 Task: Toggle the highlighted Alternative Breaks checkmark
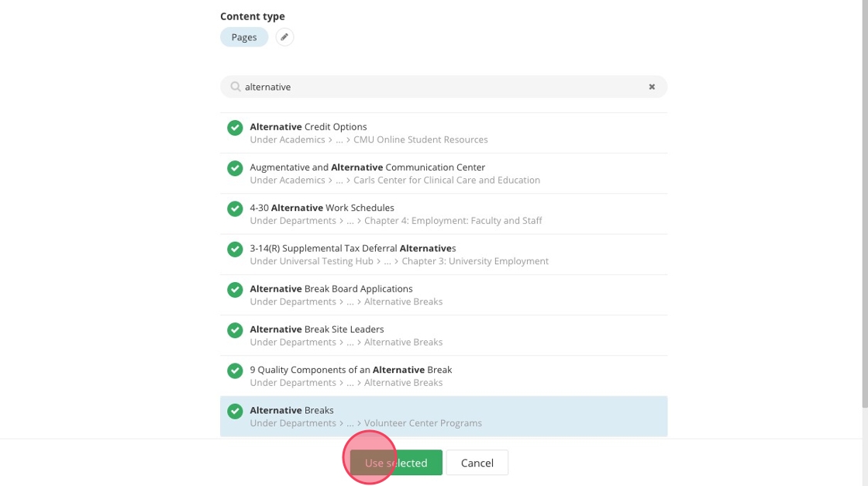coord(235,411)
